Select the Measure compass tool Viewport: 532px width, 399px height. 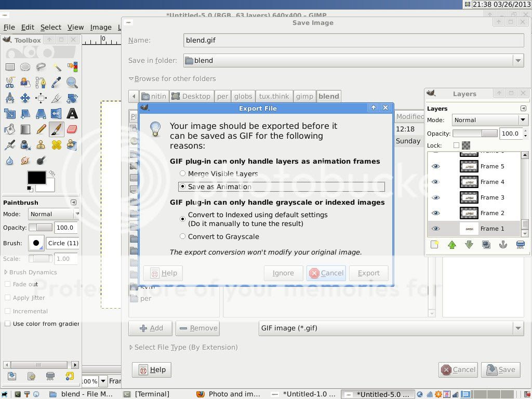(x=10, y=98)
